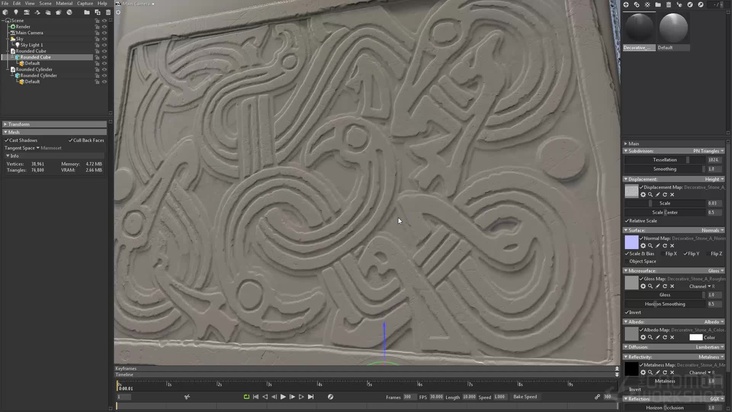
Task: Load a displacement map with the plus icon
Action: (643, 195)
